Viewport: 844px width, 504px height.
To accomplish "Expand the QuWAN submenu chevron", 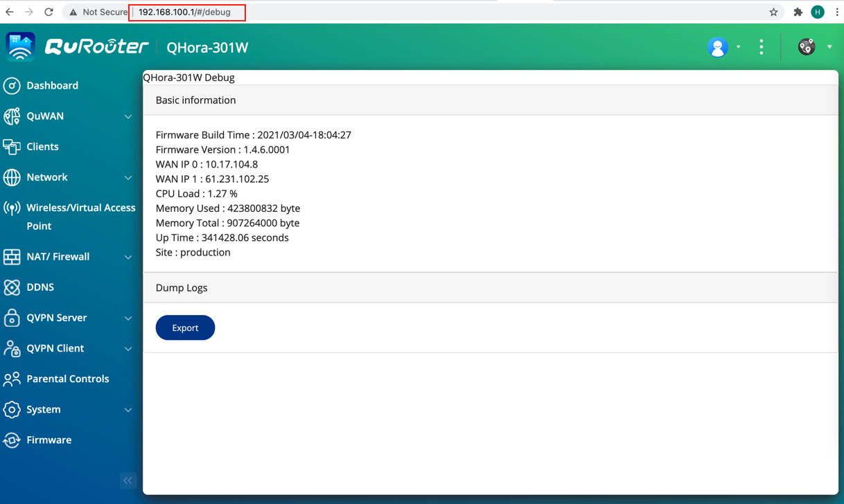I will pos(128,116).
